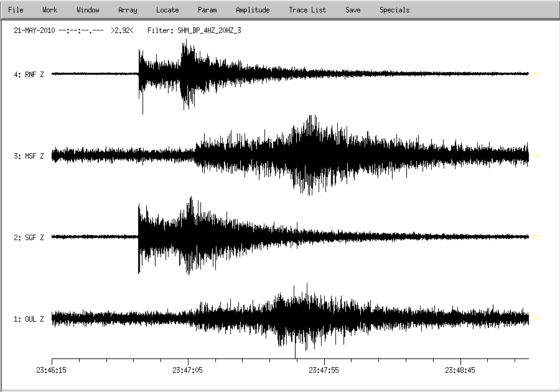Open the Specials menu
The height and width of the screenshot is (392, 560).
click(x=394, y=10)
